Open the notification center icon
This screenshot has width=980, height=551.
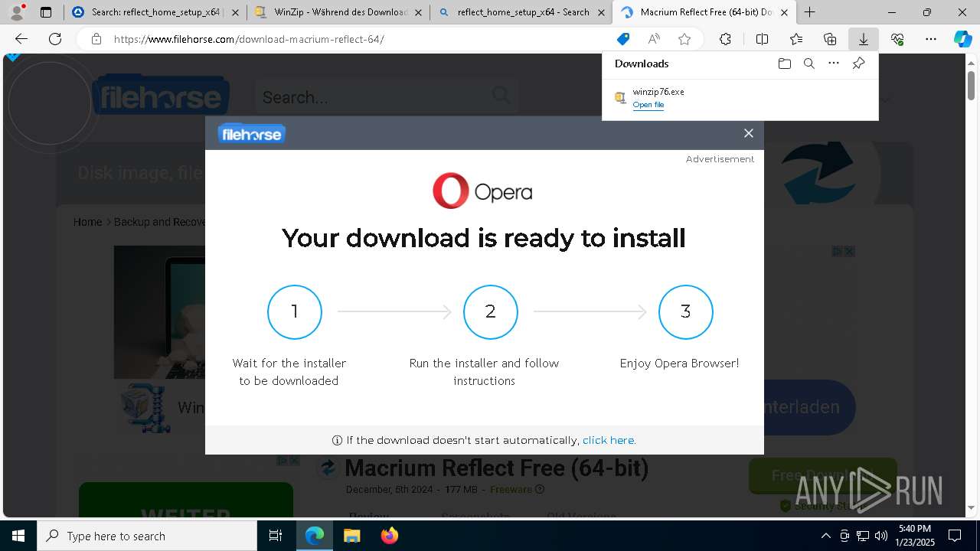tap(955, 536)
